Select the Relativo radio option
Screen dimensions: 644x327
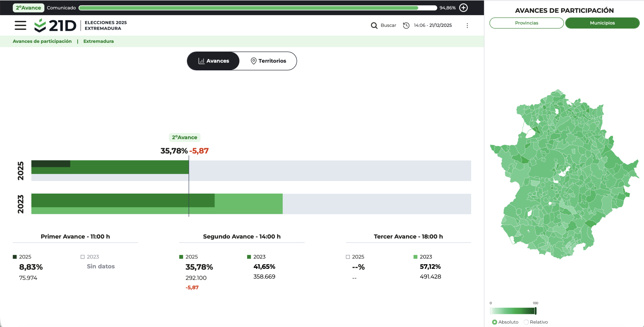pyautogui.click(x=526, y=322)
